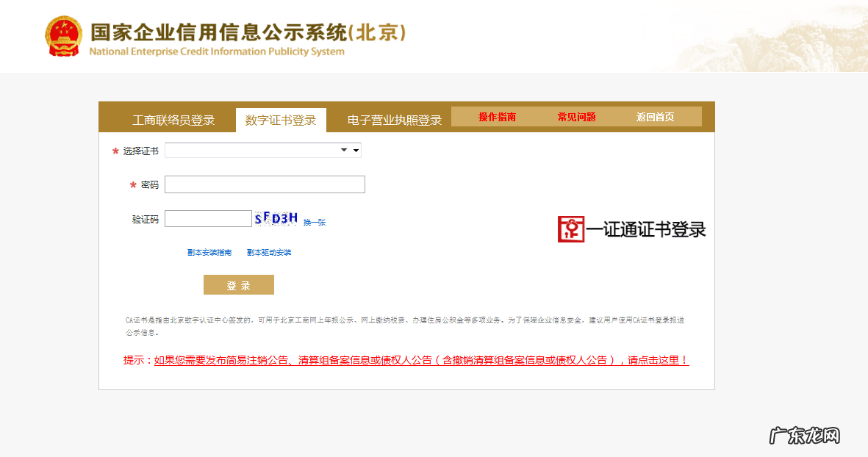Open the 常见问题 section
868x457 pixels.
pos(578,116)
